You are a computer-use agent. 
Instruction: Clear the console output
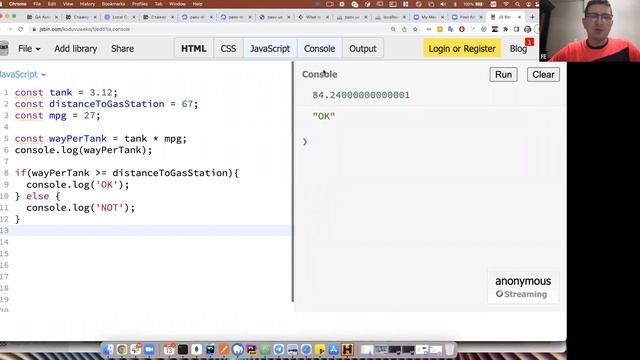point(543,74)
